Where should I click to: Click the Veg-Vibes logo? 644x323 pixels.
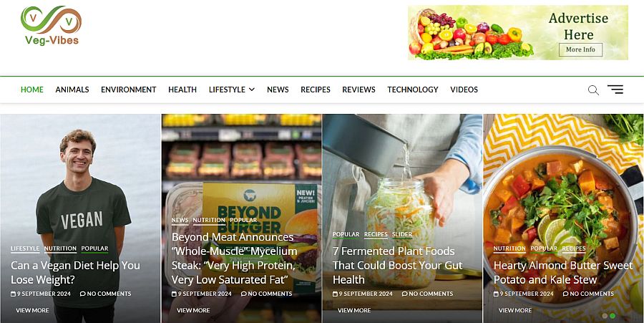click(x=52, y=26)
